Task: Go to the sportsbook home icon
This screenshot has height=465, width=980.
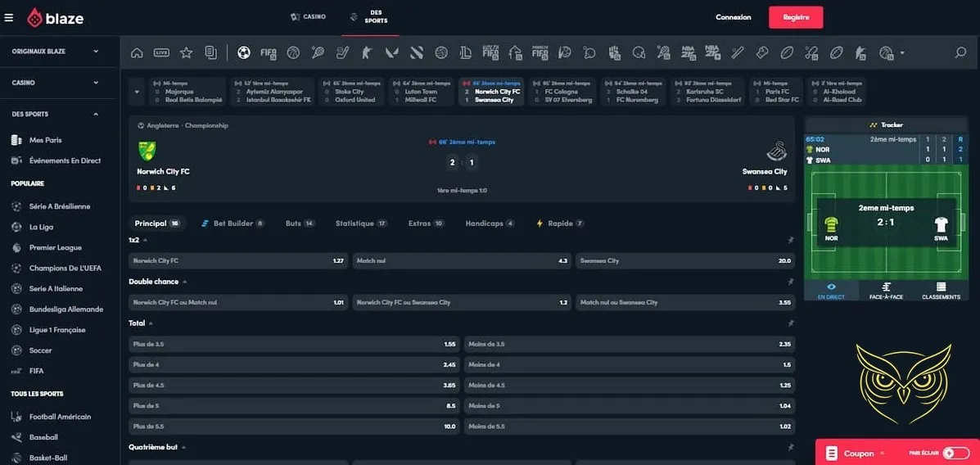Action: coord(137,53)
